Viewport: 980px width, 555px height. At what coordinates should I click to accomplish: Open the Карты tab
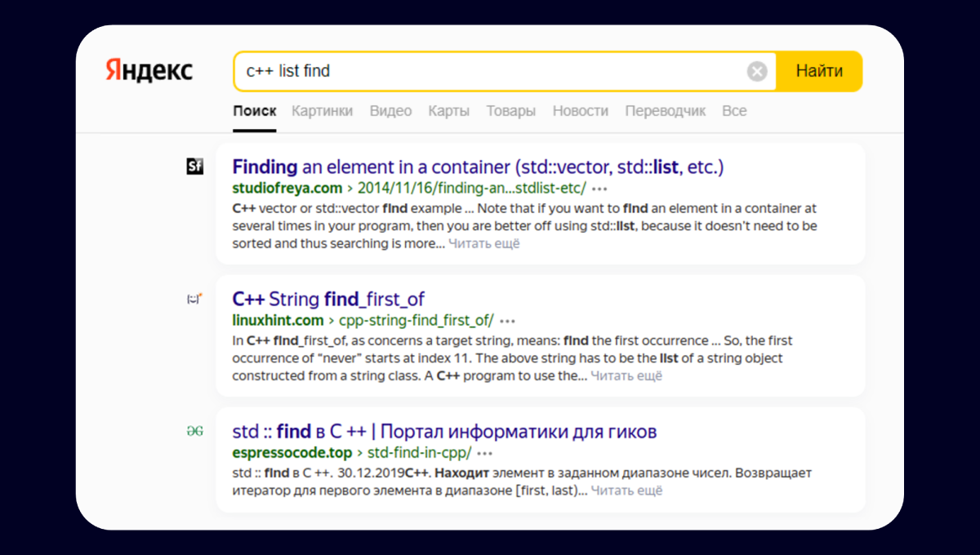click(448, 111)
